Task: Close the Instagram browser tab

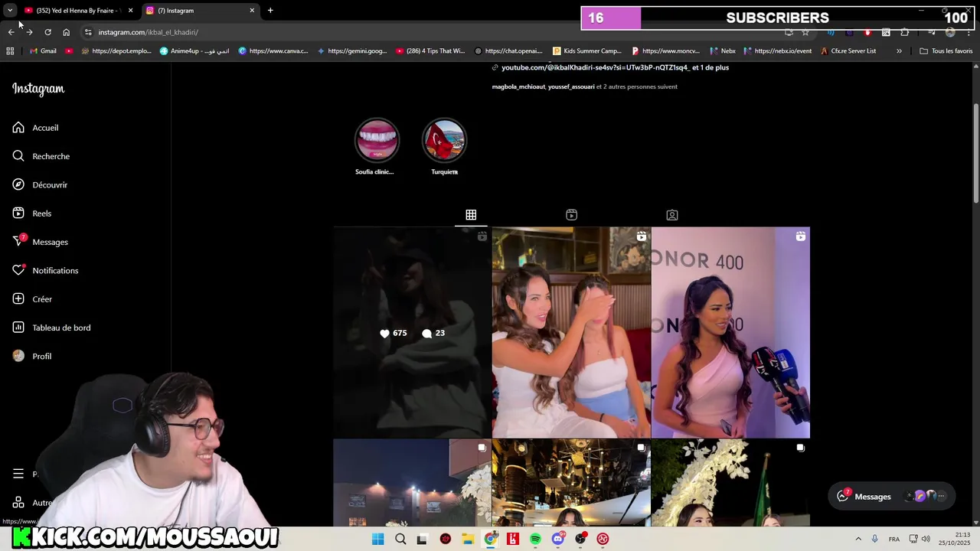Action: [x=252, y=11]
